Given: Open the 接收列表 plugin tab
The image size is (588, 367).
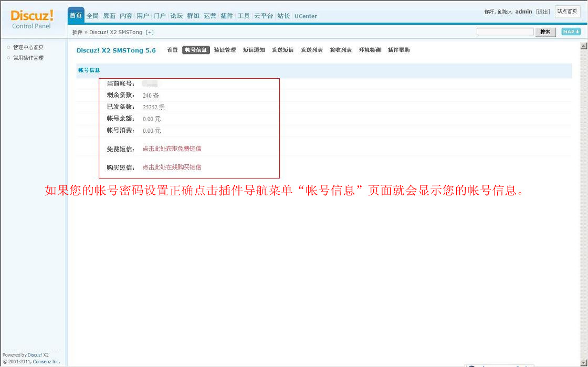Looking at the screenshot, I should [x=341, y=50].
